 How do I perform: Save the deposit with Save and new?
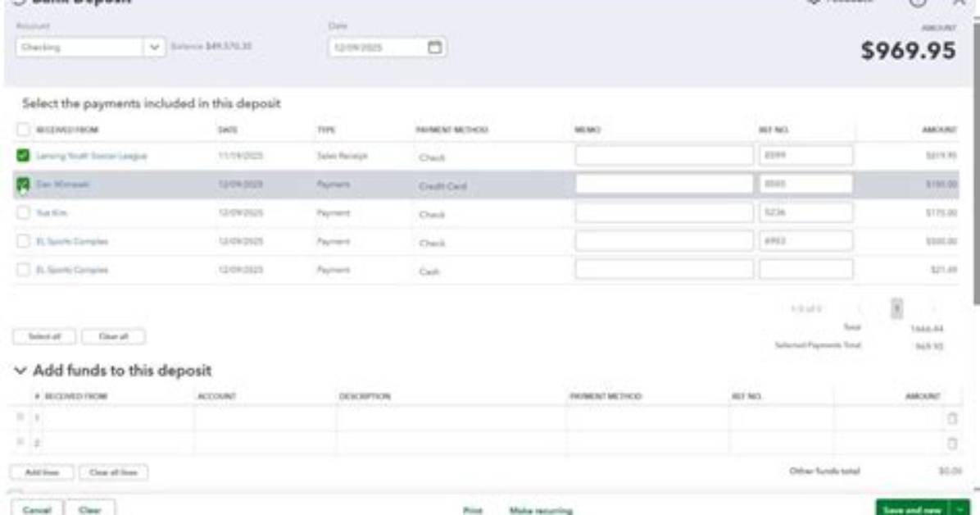pos(913,510)
